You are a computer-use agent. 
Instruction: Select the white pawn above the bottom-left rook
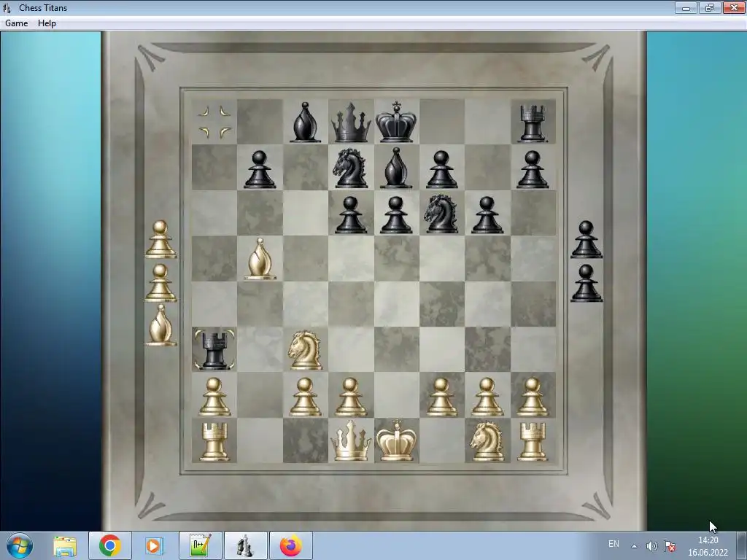pyautogui.click(x=214, y=397)
